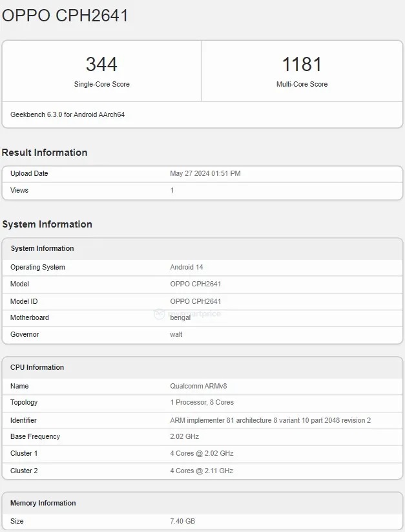The height and width of the screenshot is (532, 405).
Task: Select 4 Cores @ 2.02 GHz value
Action: tap(202, 454)
